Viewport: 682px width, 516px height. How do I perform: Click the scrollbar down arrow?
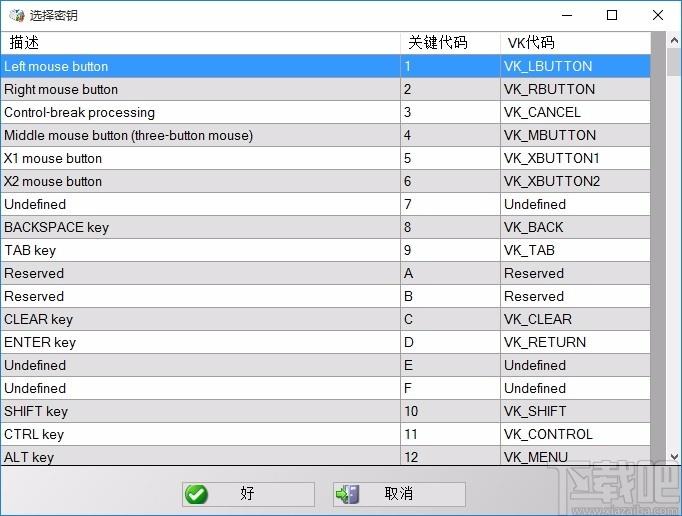[674, 457]
